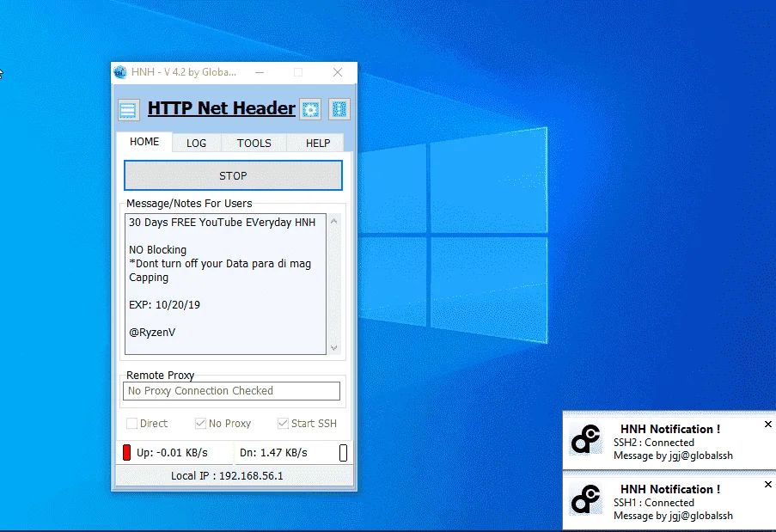
Task: Click the SSH2 Connected notification logo
Action: point(585,439)
